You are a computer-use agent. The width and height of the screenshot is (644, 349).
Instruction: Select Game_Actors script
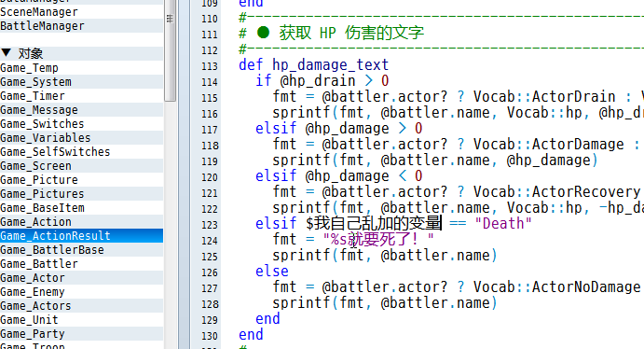[35, 305]
